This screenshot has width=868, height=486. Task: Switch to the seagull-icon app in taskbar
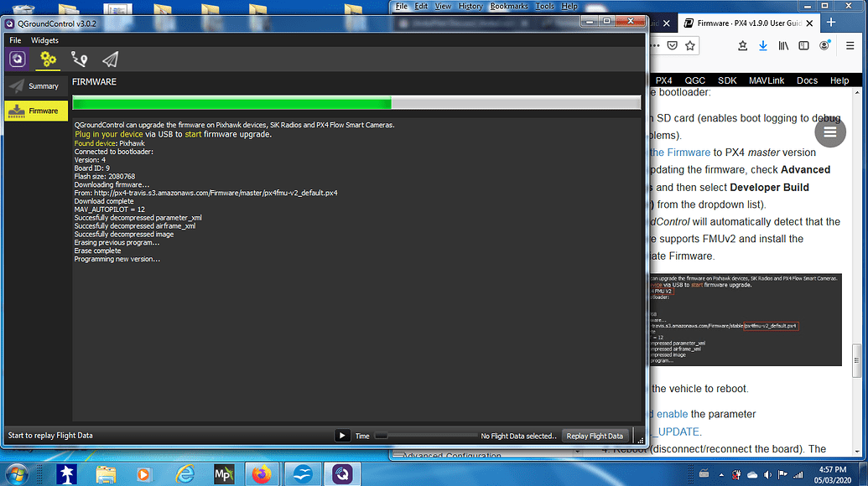pos(302,474)
